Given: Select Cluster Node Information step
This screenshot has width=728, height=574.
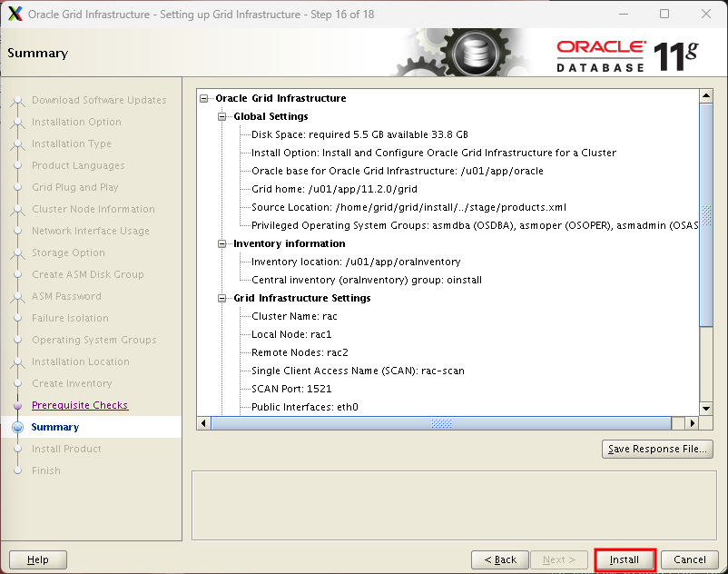Looking at the screenshot, I should (x=93, y=209).
